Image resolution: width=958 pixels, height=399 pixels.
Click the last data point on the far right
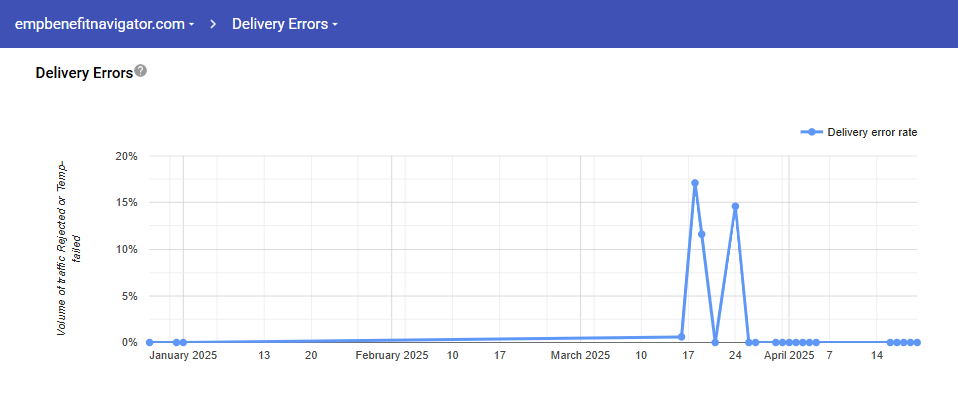917,343
